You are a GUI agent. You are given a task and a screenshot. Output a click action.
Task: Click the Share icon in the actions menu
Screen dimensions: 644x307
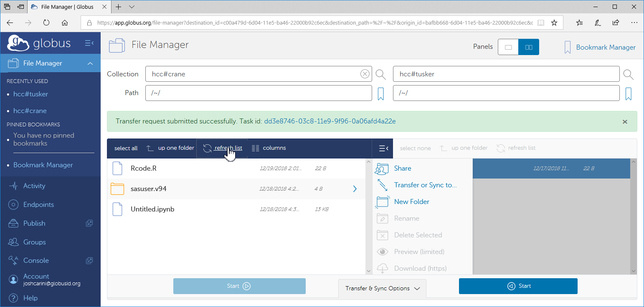point(382,169)
